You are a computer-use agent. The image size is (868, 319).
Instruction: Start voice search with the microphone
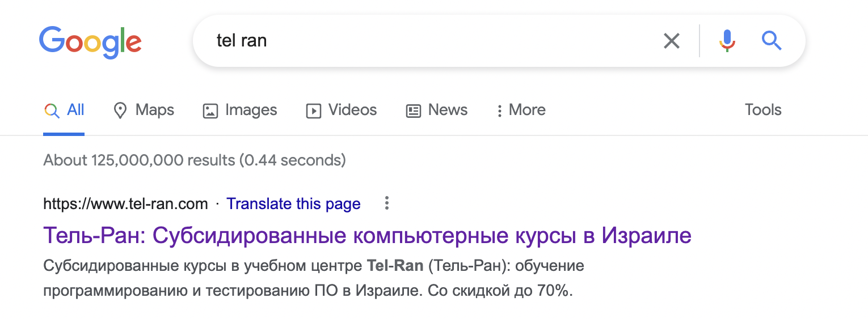pos(727,41)
